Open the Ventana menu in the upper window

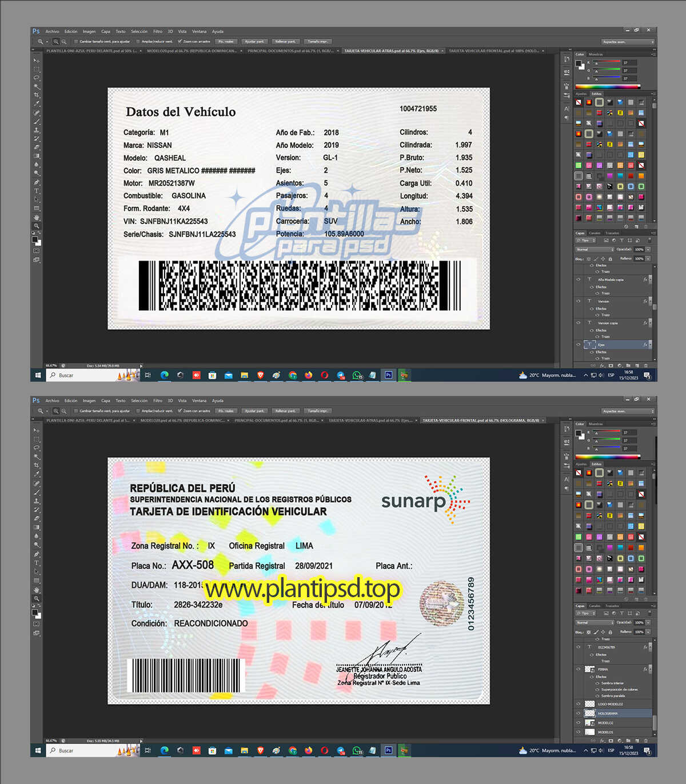(199, 31)
